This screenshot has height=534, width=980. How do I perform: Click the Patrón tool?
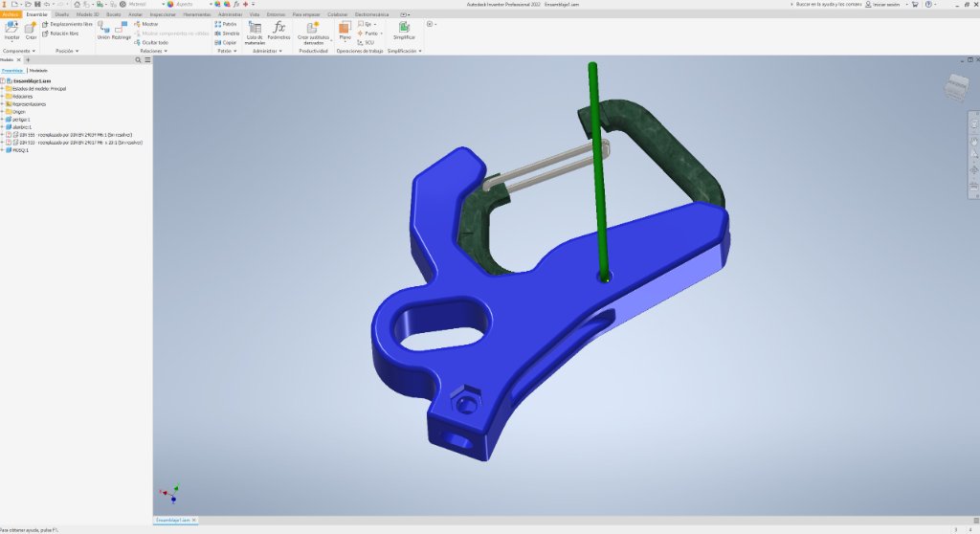pos(226,24)
